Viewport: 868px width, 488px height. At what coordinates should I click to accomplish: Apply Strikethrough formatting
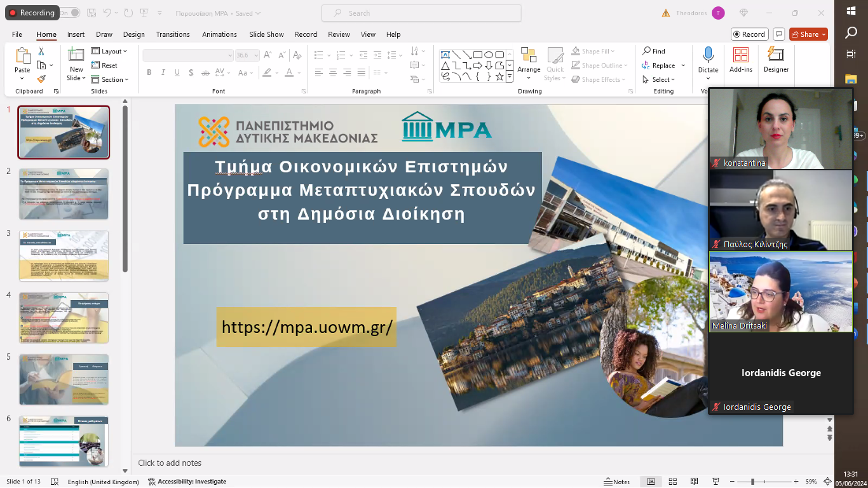(206, 72)
